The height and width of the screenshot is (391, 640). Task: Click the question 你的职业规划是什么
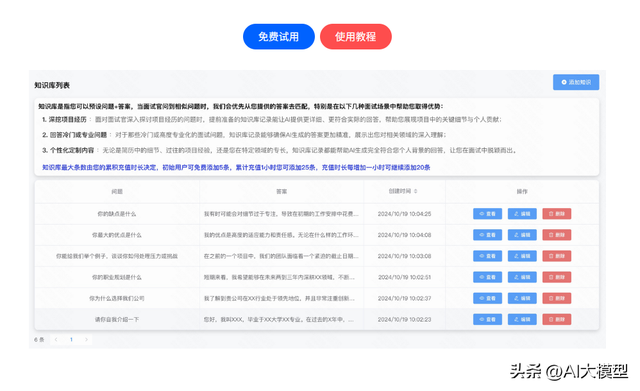[x=117, y=278]
